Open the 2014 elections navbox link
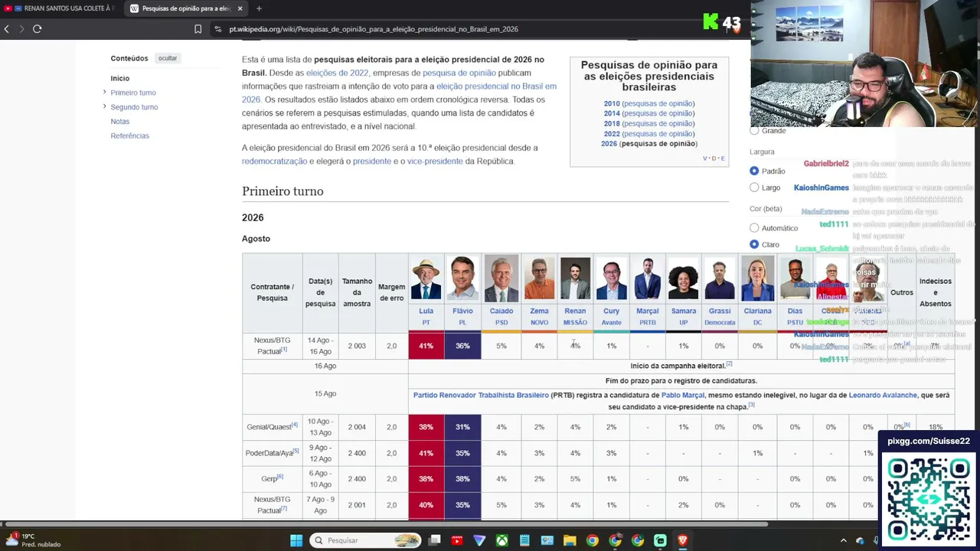980x551 pixels. pyautogui.click(x=612, y=113)
